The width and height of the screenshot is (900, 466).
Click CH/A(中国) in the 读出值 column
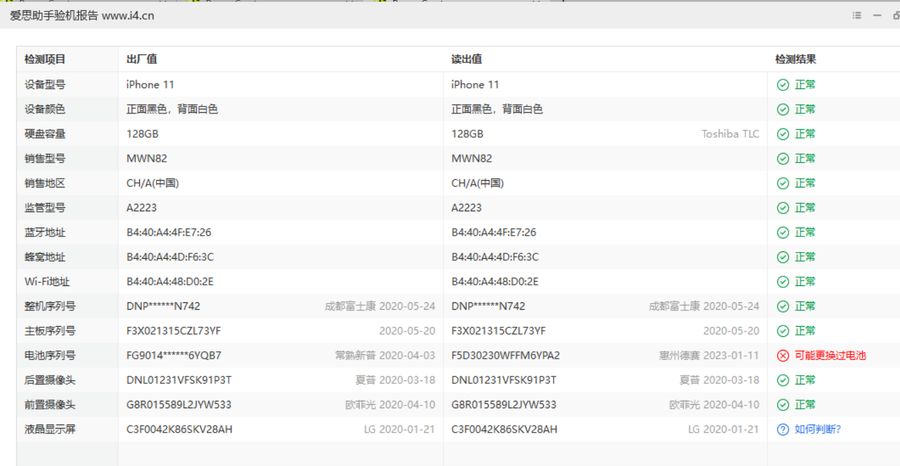[x=478, y=183]
